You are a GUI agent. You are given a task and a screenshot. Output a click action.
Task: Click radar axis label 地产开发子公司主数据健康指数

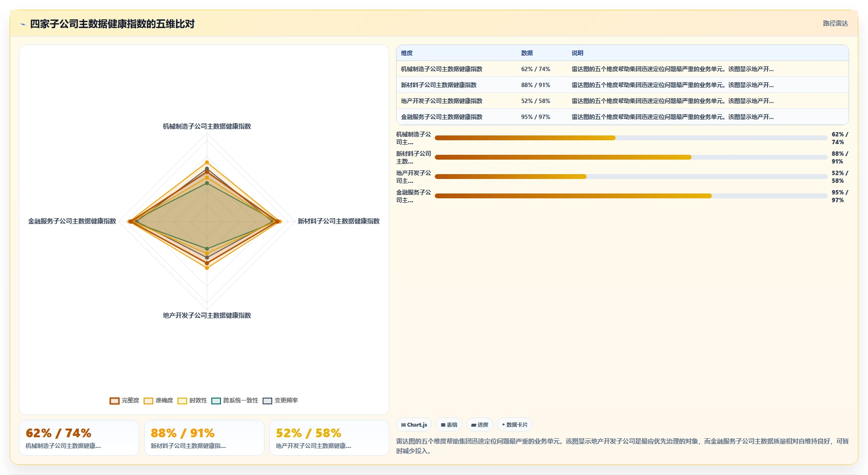click(207, 315)
